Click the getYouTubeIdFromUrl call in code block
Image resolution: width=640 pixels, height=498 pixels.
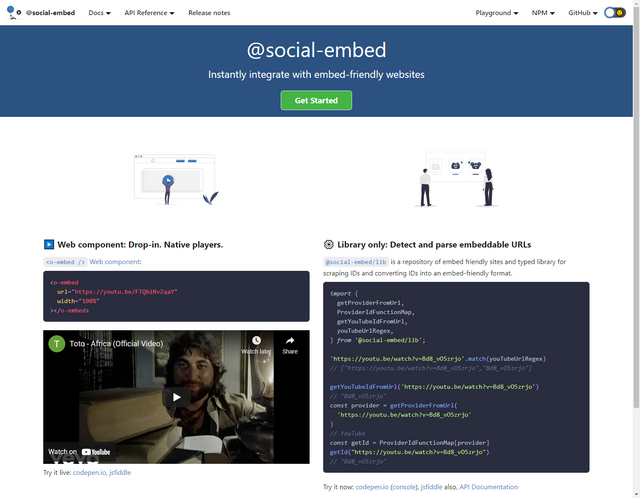point(434,387)
